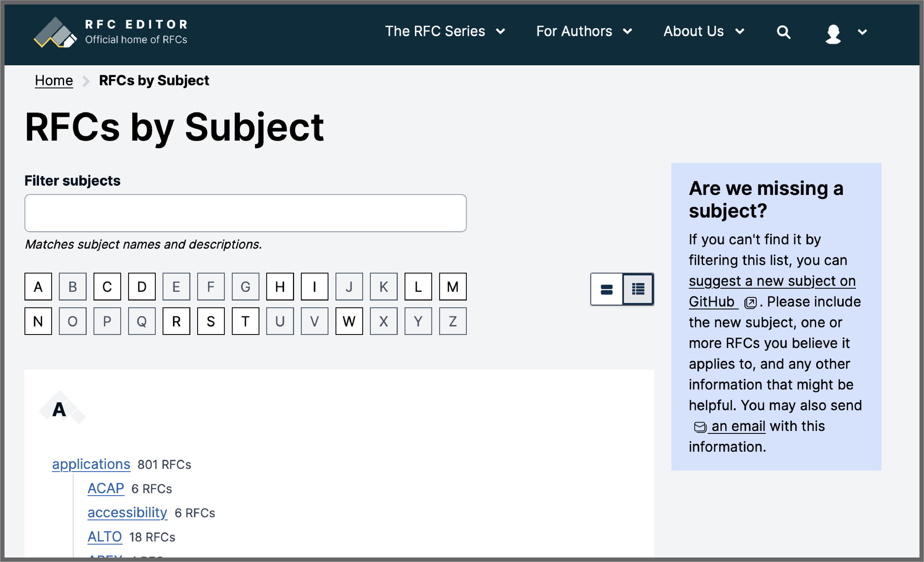Click the 801 RFCs count text
The height and width of the screenshot is (562, 924).
click(164, 465)
